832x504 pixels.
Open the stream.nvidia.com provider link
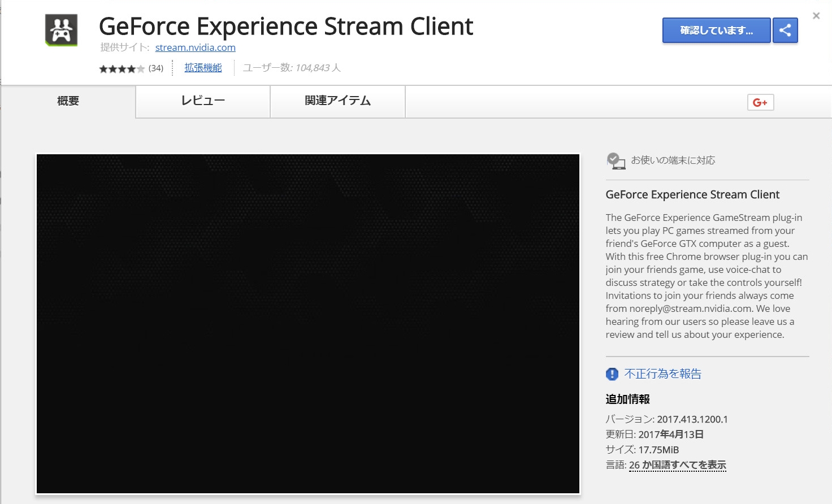tap(195, 47)
